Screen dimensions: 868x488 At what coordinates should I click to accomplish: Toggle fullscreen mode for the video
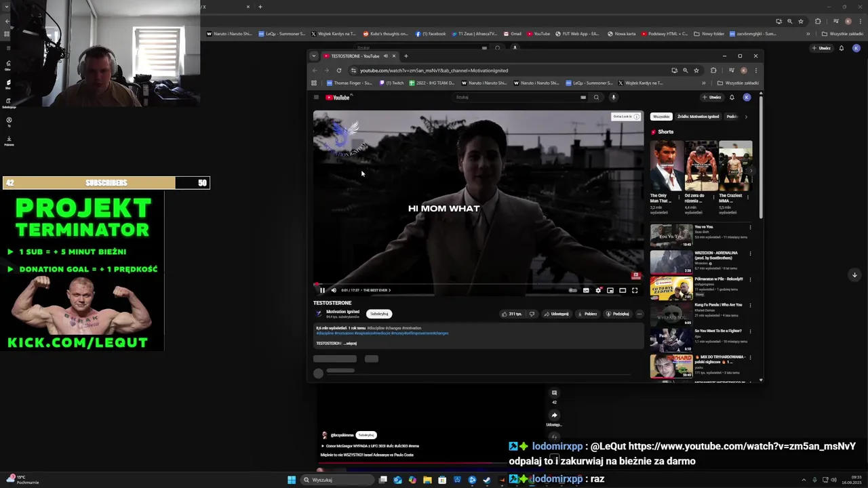tap(635, 290)
